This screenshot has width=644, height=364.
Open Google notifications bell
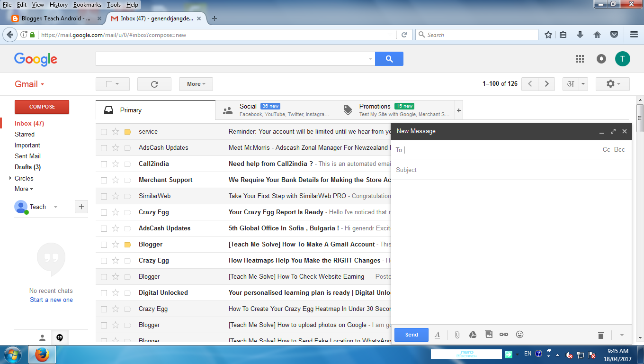point(601,58)
